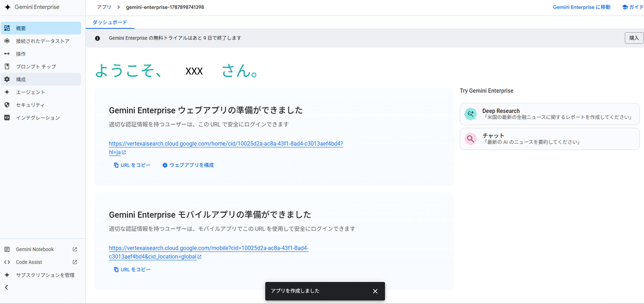Click the ようこそ welcome heading
The height and width of the screenshot is (304, 644).
(177, 71)
